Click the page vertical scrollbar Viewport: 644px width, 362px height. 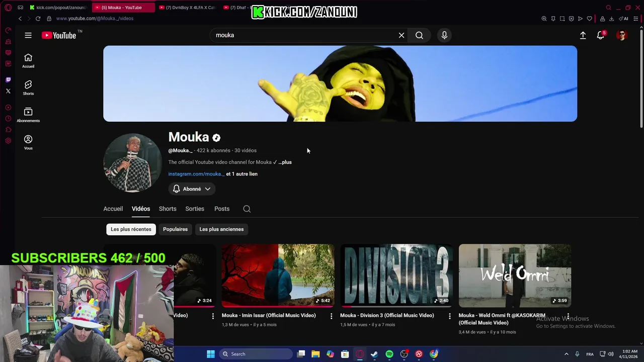(x=641, y=78)
